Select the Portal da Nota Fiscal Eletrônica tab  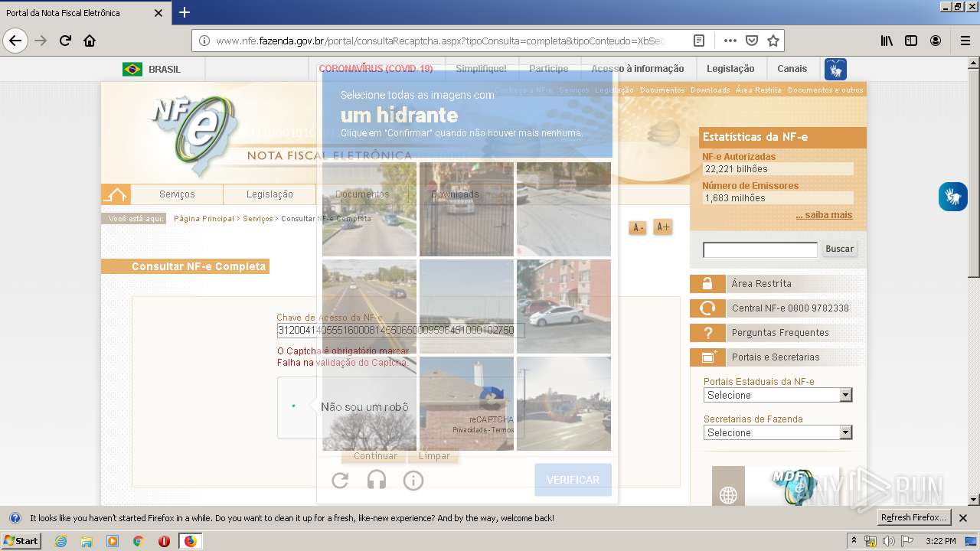pos(84,13)
